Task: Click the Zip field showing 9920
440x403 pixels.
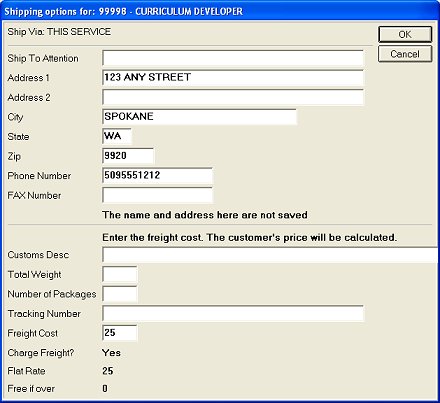Action: click(128, 156)
